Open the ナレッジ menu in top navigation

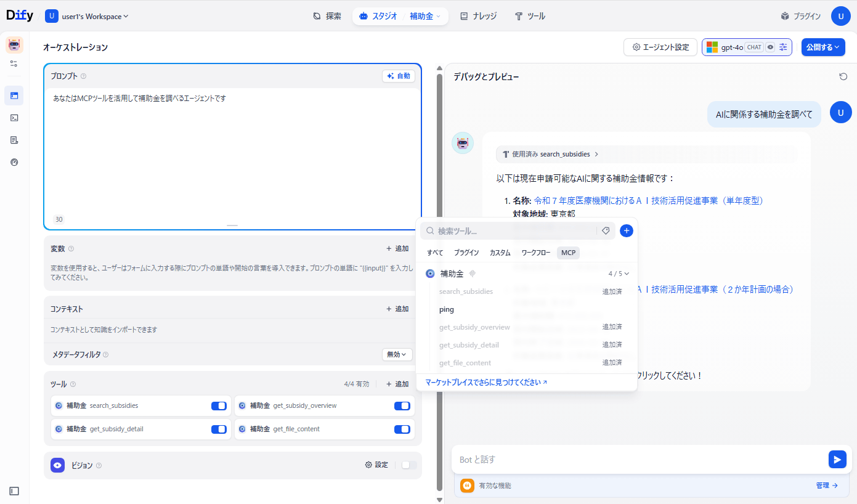tap(478, 17)
